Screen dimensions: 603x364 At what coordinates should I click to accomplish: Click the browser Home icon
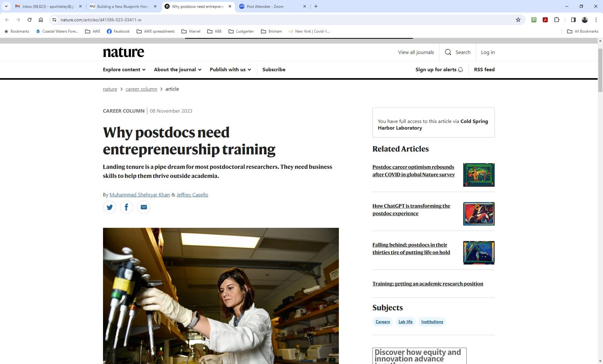(x=41, y=20)
